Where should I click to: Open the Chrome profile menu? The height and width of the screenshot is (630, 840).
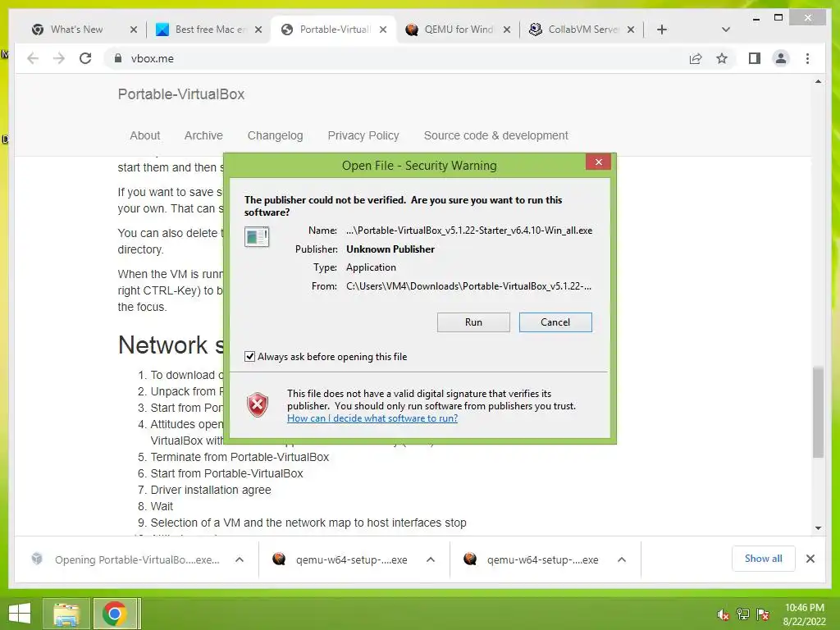pyautogui.click(x=781, y=58)
